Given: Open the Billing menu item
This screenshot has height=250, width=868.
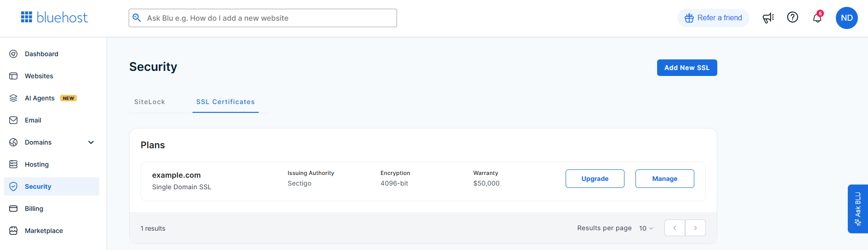Looking at the screenshot, I should [51, 209].
